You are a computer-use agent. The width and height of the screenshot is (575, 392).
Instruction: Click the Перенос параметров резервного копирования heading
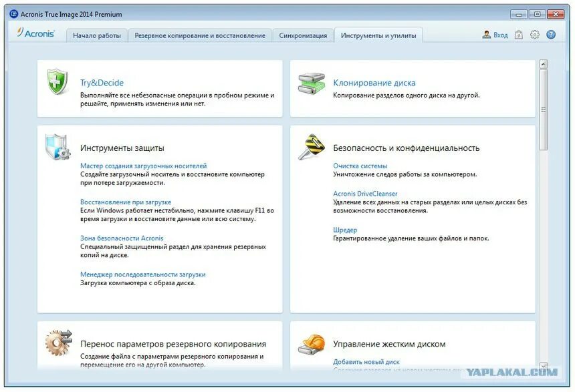173,344
